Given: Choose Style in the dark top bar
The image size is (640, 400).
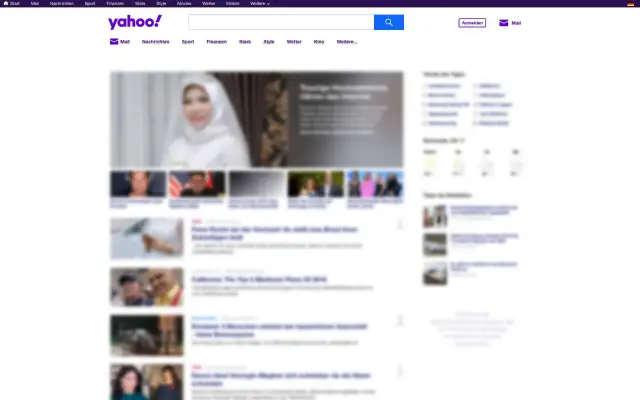Looking at the screenshot, I should coord(161,3).
